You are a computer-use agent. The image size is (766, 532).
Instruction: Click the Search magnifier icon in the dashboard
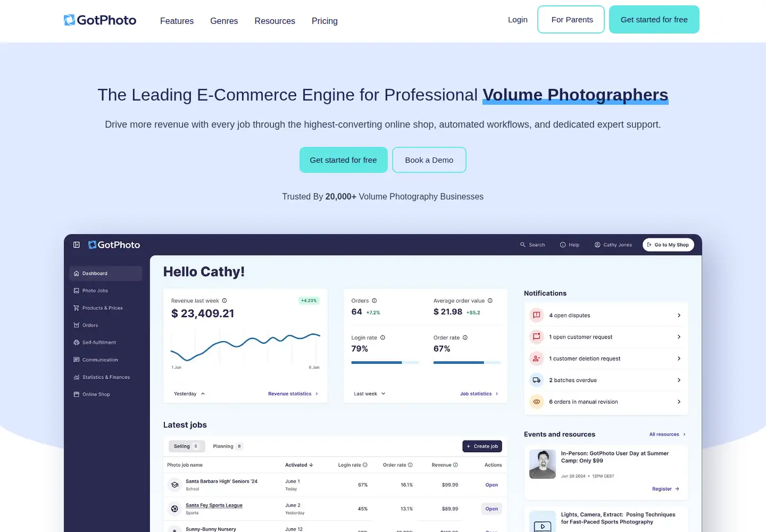523,245
